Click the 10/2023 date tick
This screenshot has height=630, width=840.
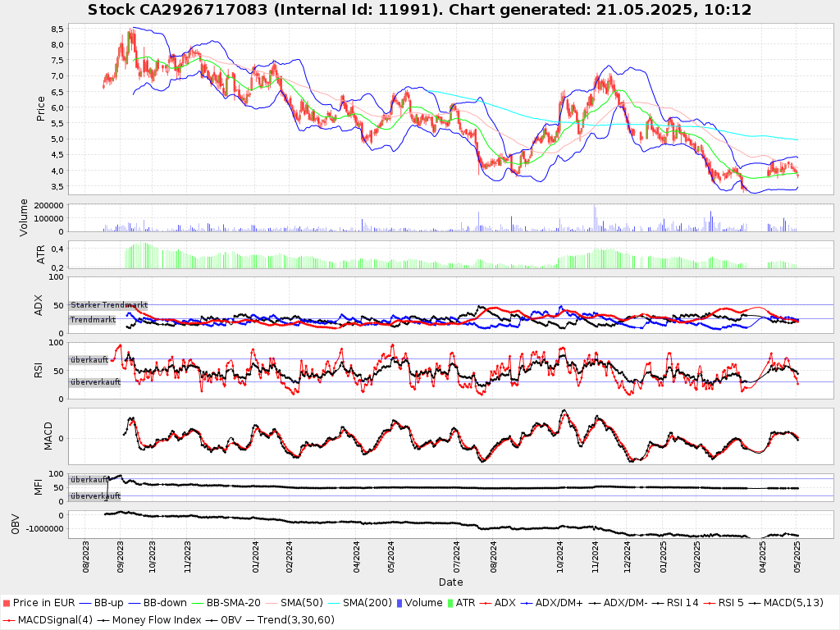(153, 557)
